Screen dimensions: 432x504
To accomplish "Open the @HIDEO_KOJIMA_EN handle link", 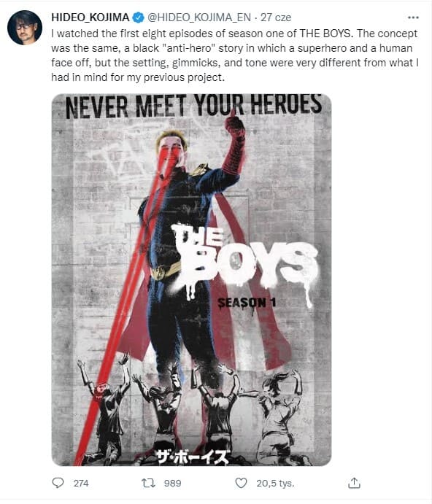I will (x=199, y=18).
